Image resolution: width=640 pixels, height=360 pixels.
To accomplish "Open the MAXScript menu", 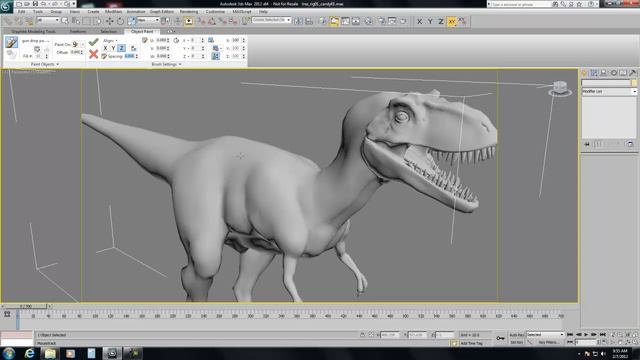I will tap(242, 12).
